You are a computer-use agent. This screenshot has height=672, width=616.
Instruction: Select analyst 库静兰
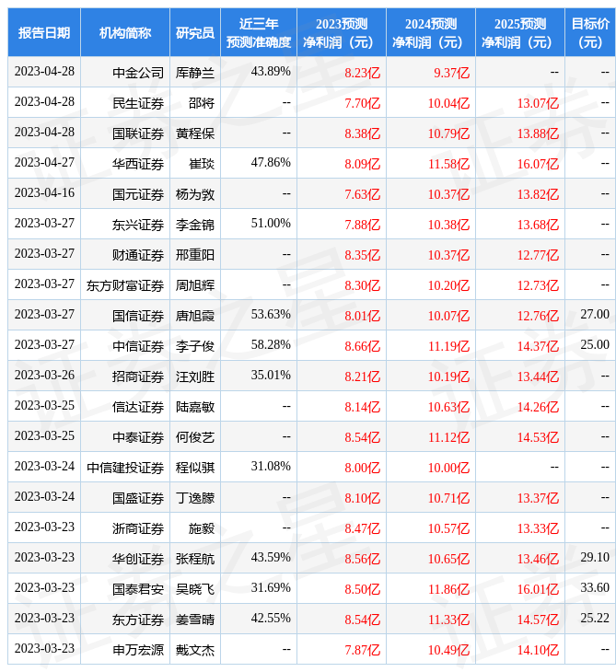(x=195, y=72)
